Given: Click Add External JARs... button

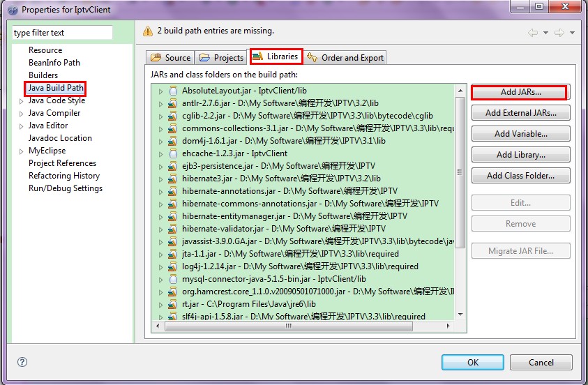Looking at the screenshot, I should coord(520,113).
